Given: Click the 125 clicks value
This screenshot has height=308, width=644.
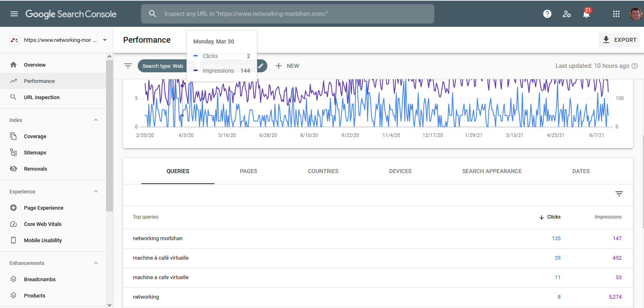Looking at the screenshot, I should pyautogui.click(x=556, y=239).
